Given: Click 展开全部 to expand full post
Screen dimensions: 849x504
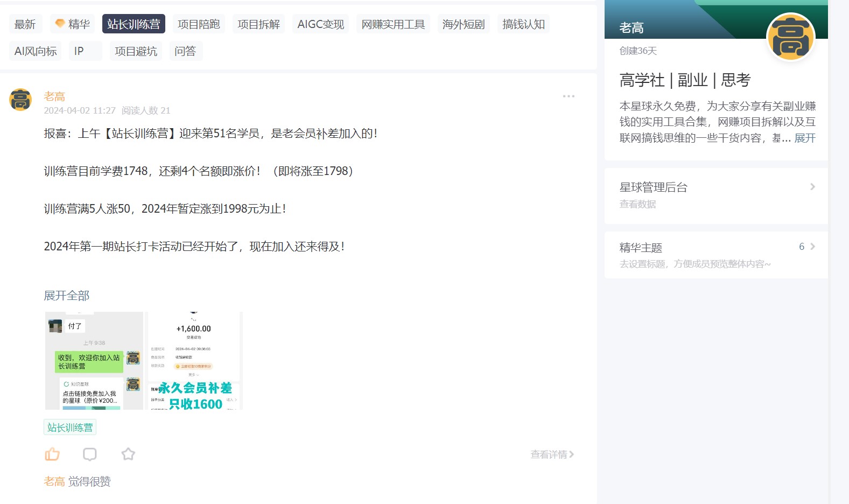Looking at the screenshot, I should point(67,296).
